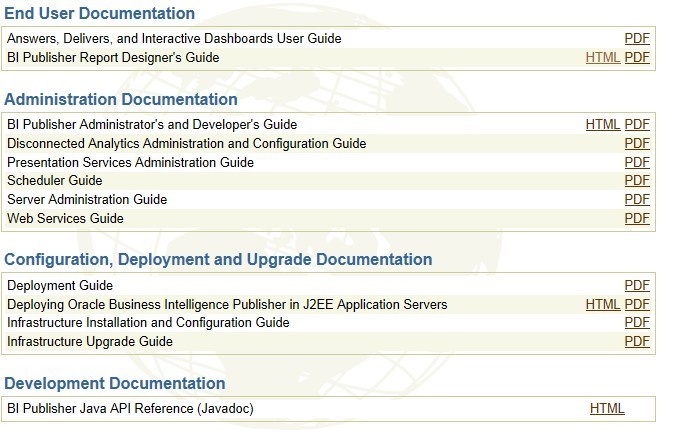Open HTML for BI Publisher Administrator's and Developer's Guide

[603, 125]
